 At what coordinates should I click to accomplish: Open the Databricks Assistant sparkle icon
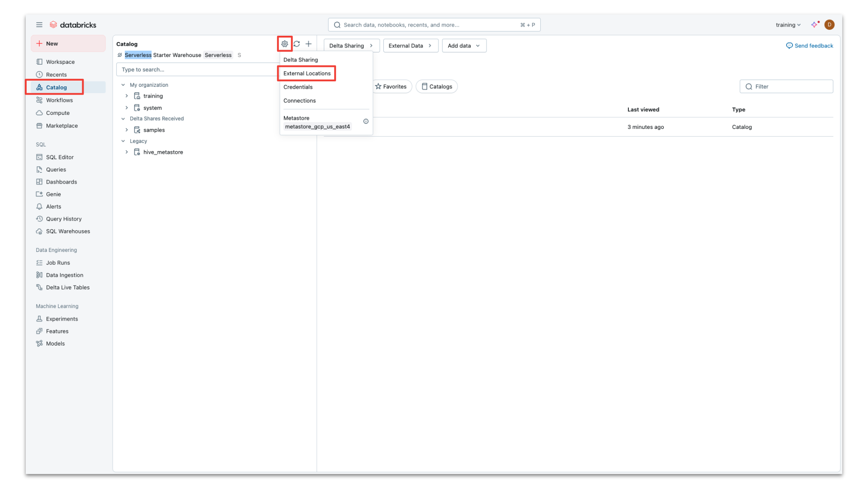point(814,25)
